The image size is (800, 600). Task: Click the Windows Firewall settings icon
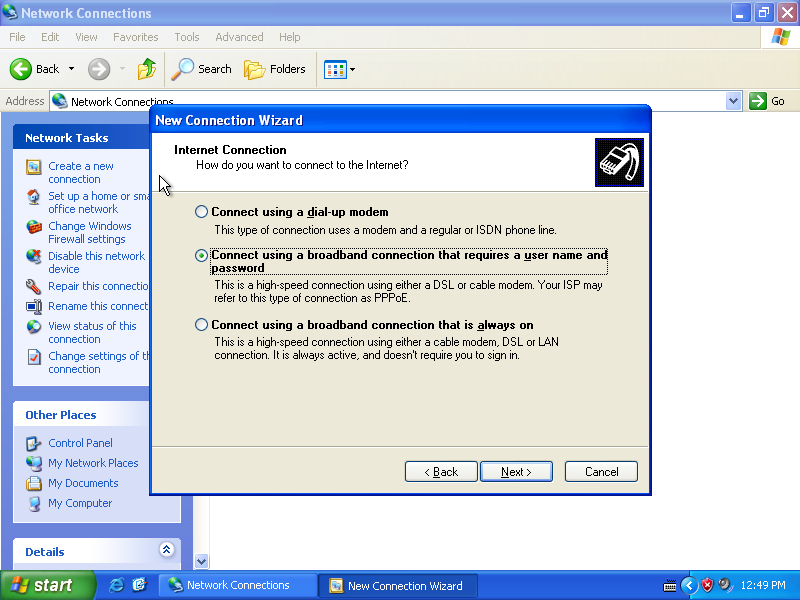(34, 227)
